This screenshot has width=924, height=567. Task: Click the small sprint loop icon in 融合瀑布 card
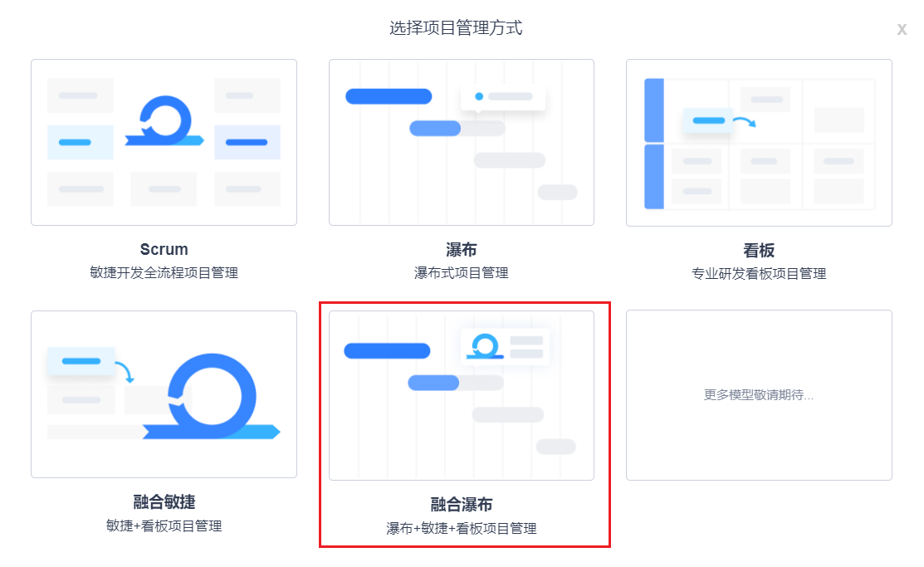pos(485,346)
